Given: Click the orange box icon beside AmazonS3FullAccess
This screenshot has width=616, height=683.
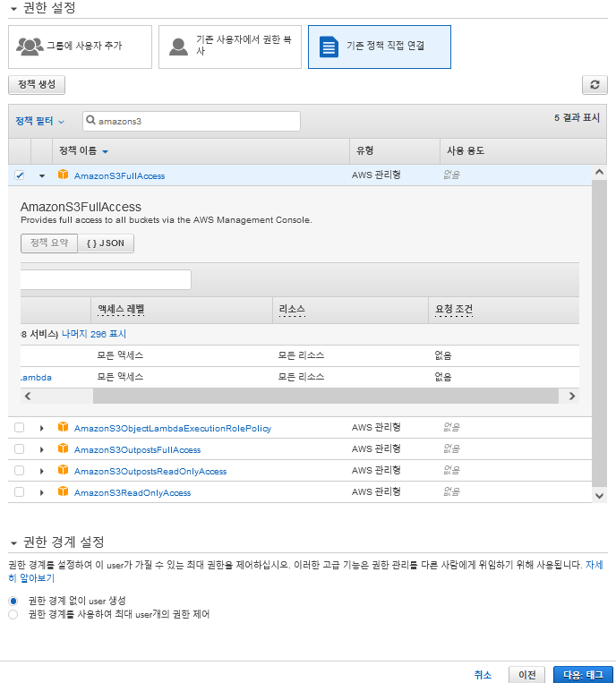Looking at the screenshot, I should pos(64,175).
